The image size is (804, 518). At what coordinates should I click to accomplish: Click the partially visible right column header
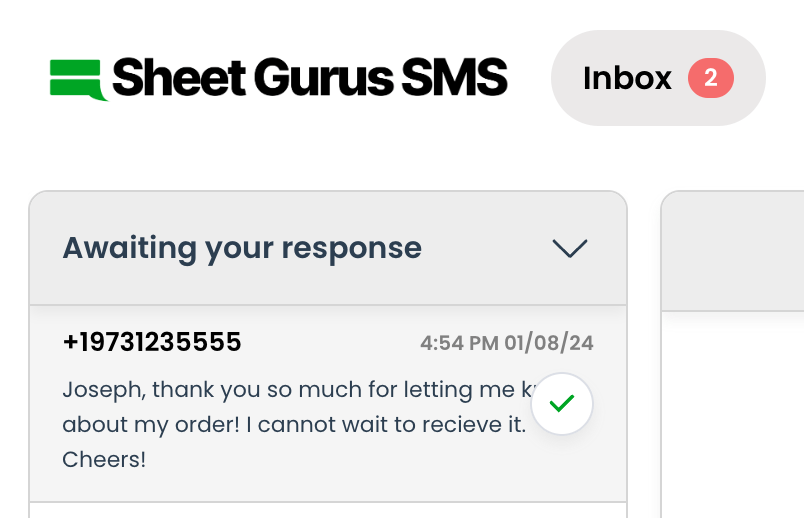733,250
